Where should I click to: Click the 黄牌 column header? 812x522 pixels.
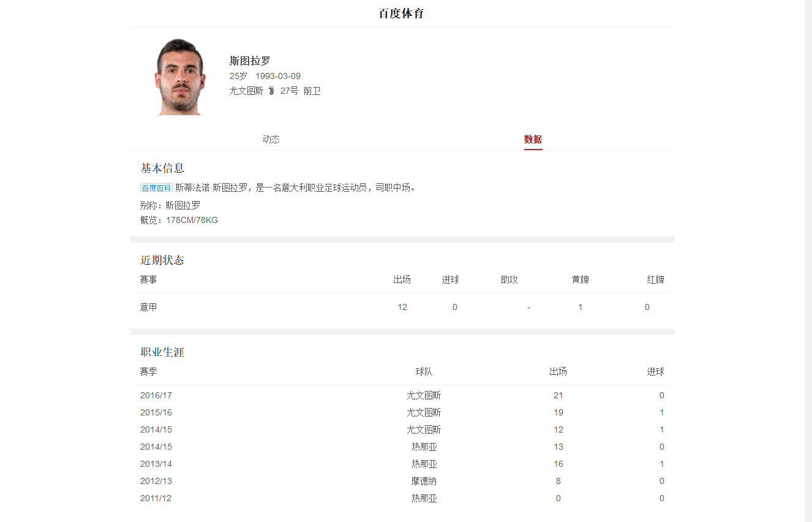[x=580, y=279]
